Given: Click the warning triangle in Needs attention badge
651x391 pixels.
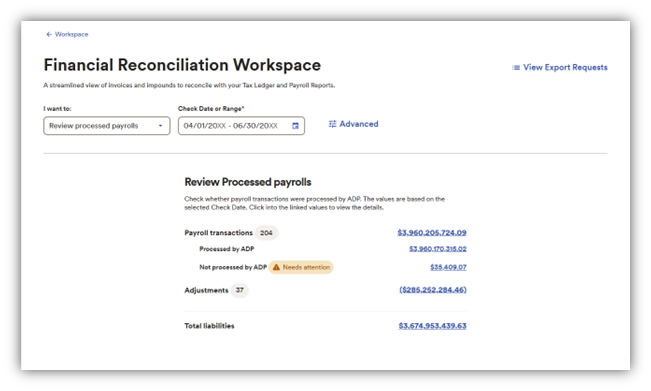Looking at the screenshot, I should tap(276, 267).
